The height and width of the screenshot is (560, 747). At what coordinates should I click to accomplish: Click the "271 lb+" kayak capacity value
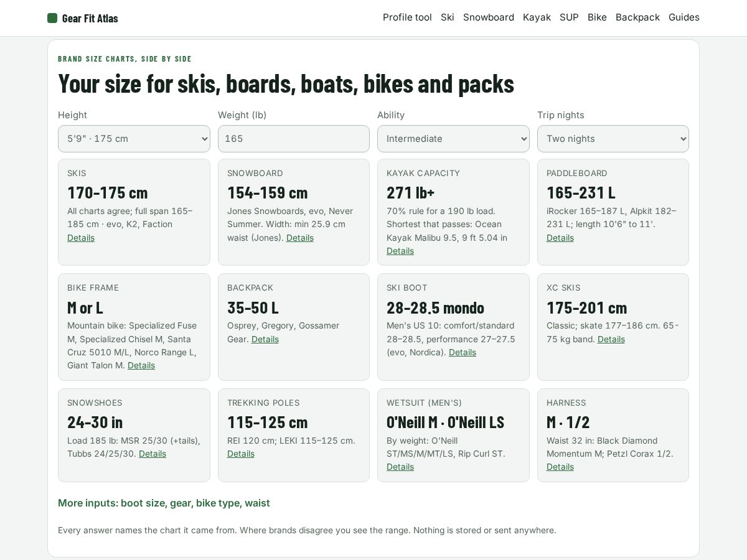pos(411,192)
